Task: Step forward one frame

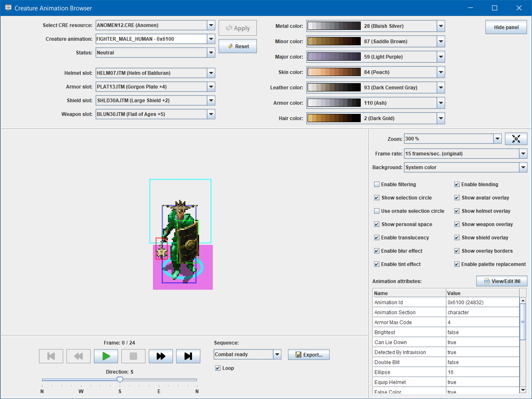Action: 161,356
